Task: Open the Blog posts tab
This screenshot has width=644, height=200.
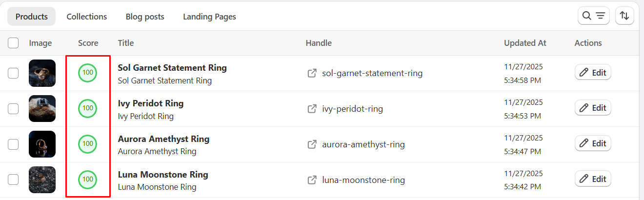Action: tap(145, 17)
